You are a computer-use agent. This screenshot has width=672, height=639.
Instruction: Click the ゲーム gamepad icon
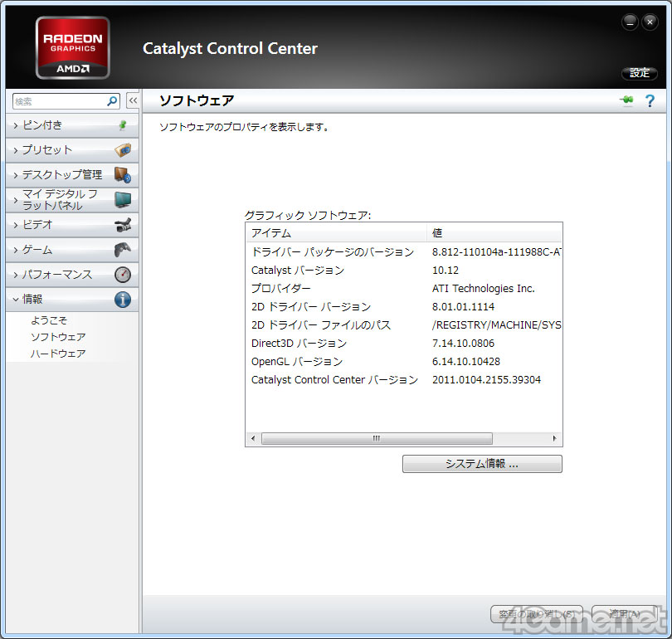coord(123,250)
